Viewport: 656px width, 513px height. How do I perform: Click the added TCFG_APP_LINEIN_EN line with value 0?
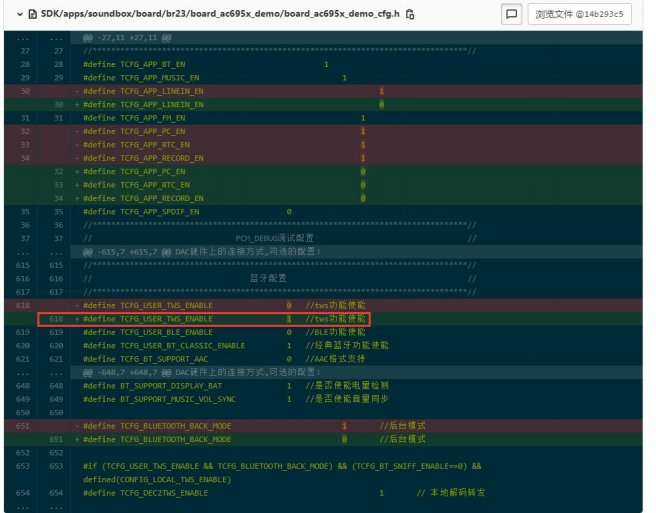[356, 105]
